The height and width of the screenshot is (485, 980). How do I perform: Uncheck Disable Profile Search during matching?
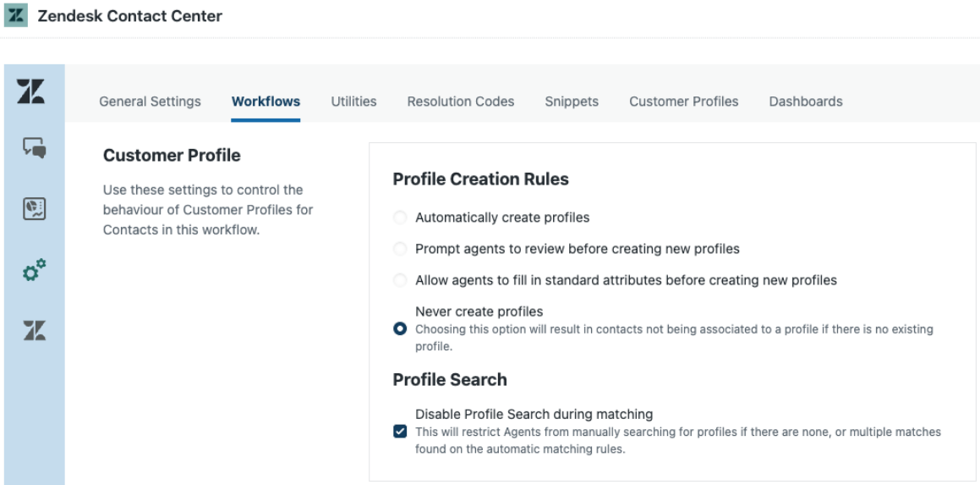click(x=400, y=431)
